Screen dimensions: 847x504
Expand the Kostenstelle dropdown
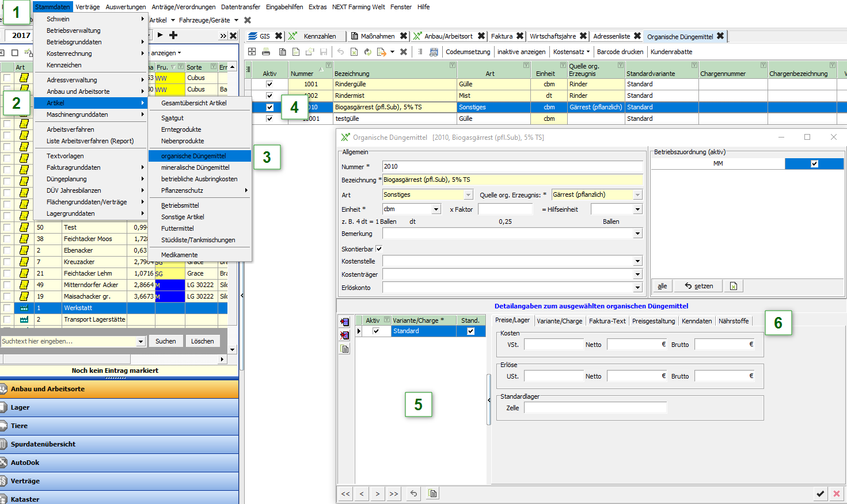[x=637, y=261]
